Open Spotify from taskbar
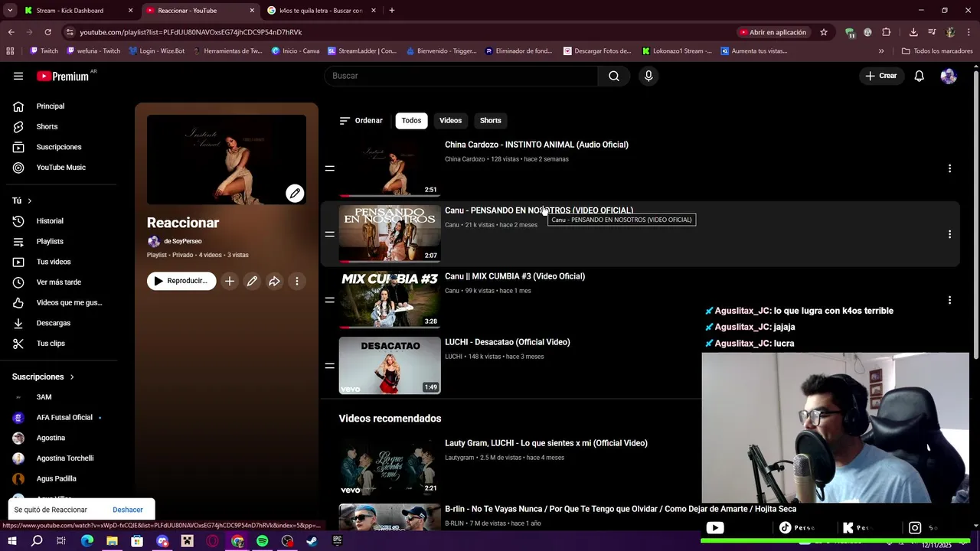 click(x=263, y=541)
